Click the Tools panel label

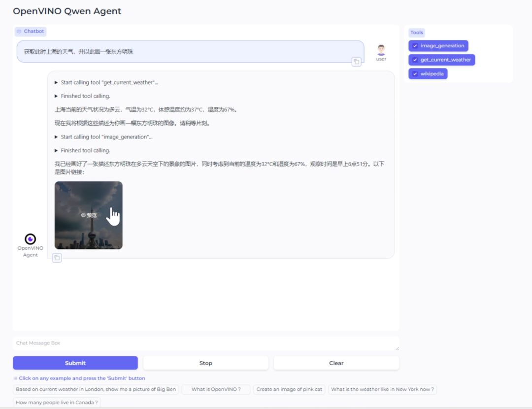[417, 33]
